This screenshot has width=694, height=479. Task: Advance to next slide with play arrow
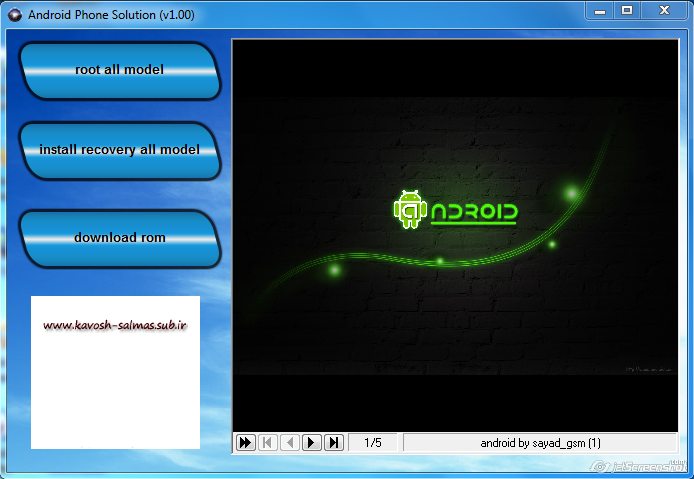click(312, 442)
